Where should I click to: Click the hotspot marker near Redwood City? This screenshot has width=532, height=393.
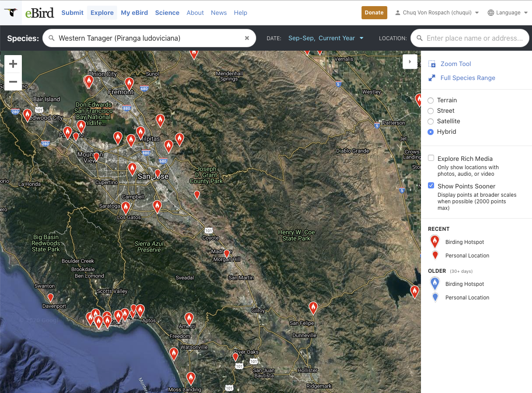tap(27, 115)
